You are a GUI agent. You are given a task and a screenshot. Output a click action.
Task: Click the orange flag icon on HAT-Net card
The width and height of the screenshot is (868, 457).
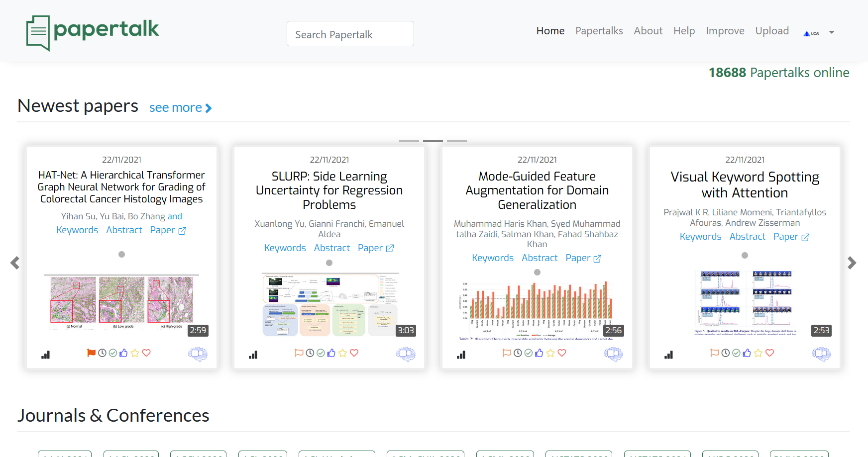[x=91, y=353]
